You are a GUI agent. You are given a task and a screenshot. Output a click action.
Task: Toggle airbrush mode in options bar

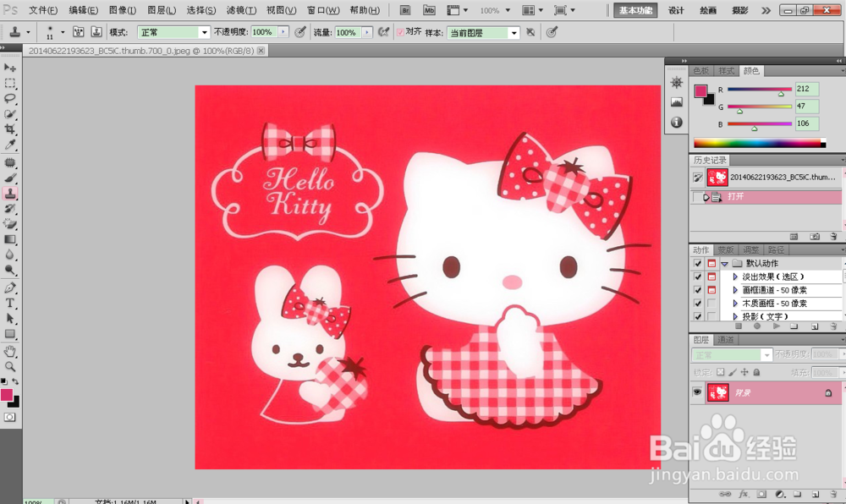pos(383,32)
